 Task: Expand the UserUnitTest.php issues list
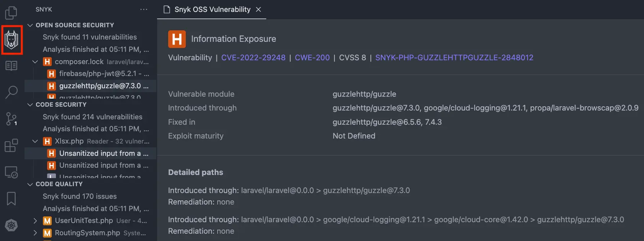pyautogui.click(x=35, y=221)
